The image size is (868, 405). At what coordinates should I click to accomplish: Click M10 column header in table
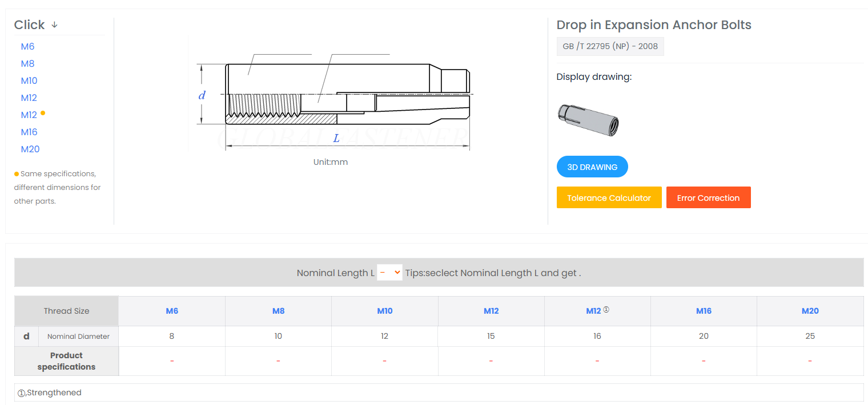tap(385, 311)
